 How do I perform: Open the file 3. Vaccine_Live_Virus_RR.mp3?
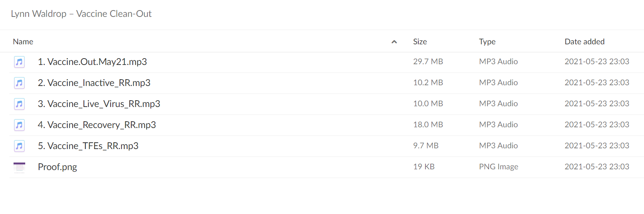coord(99,104)
